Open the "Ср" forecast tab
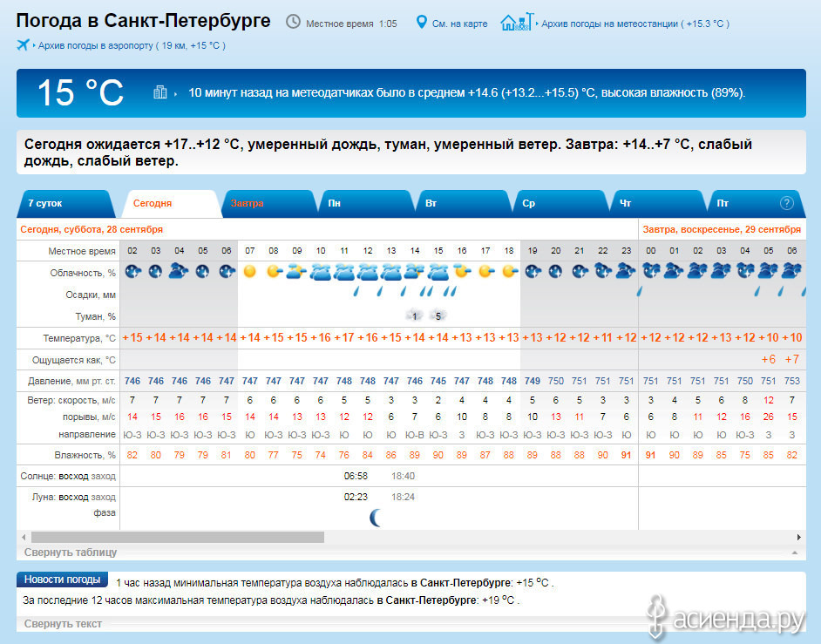 [560, 203]
